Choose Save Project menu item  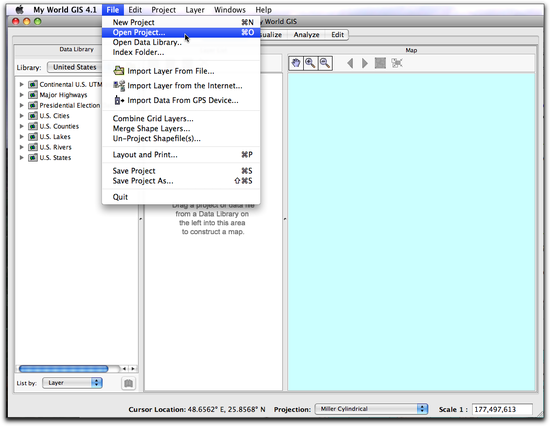(x=181, y=171)
